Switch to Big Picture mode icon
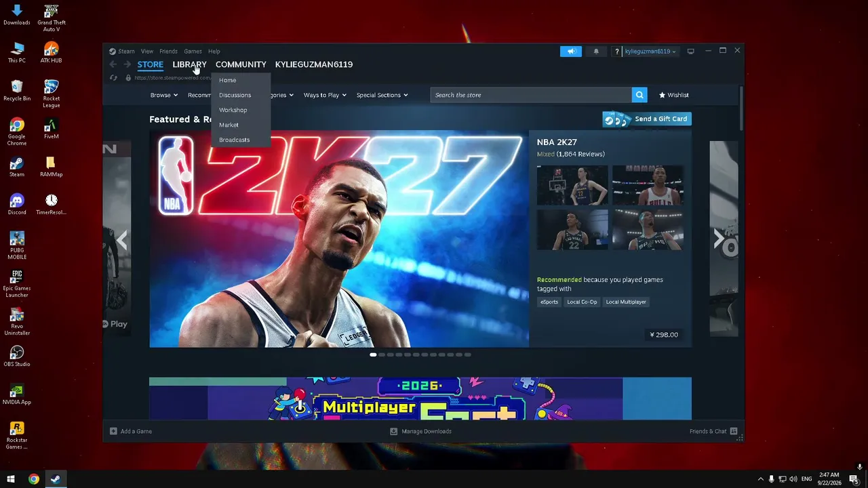 (x=690, y=52)
